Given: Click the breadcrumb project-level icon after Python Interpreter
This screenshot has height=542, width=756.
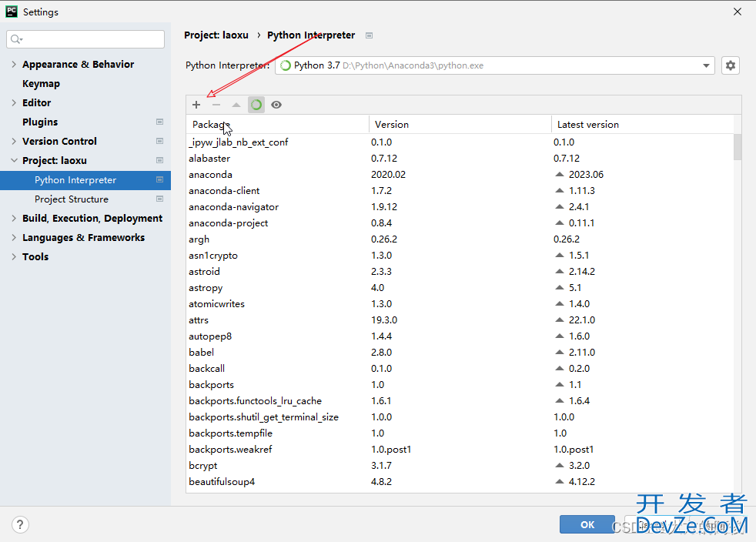Looking at the screenshot, I should coord(370,35).
